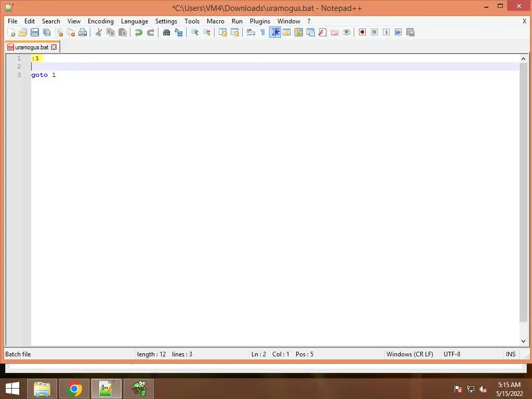Viewport: 532px width, 399px height.
Task: Open the Windows Start button
Action: [12, 389]
